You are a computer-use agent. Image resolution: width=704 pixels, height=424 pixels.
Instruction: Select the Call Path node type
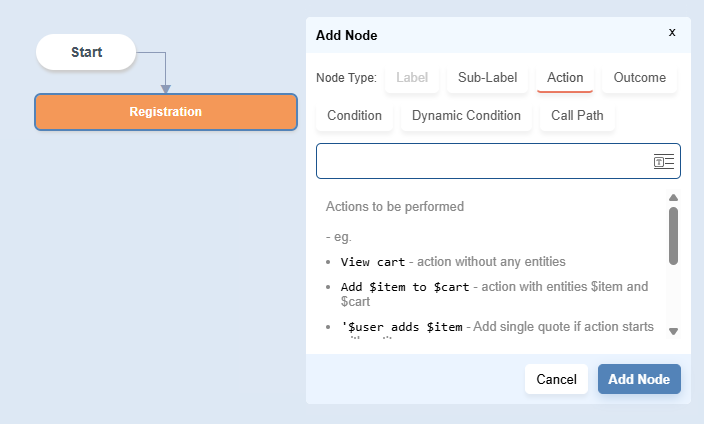coord(577,115)
